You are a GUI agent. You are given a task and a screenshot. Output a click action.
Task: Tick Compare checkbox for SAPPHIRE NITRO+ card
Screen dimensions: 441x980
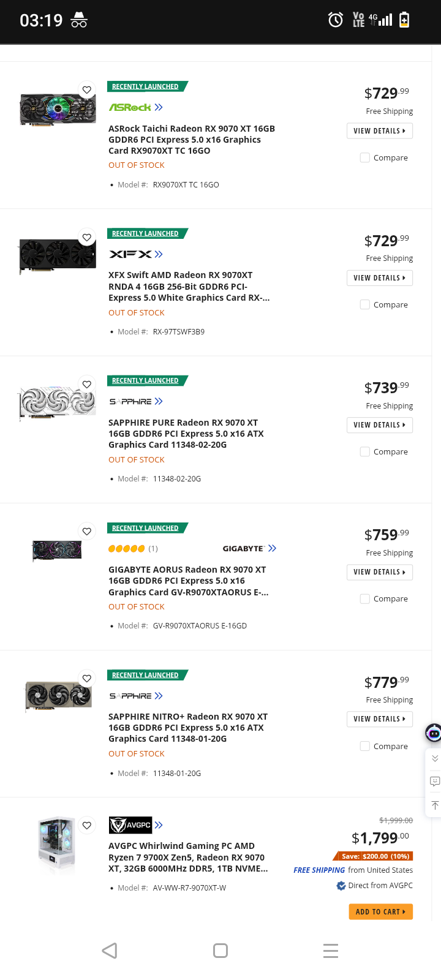[365, 746]
